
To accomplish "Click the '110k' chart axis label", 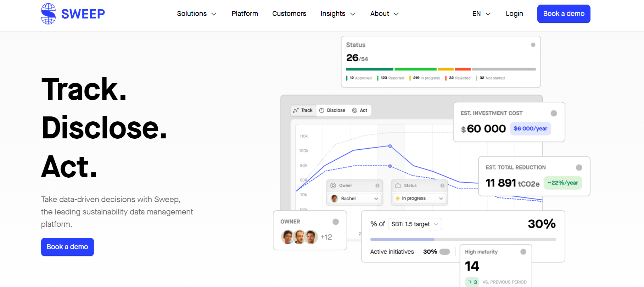I will 304,136.
